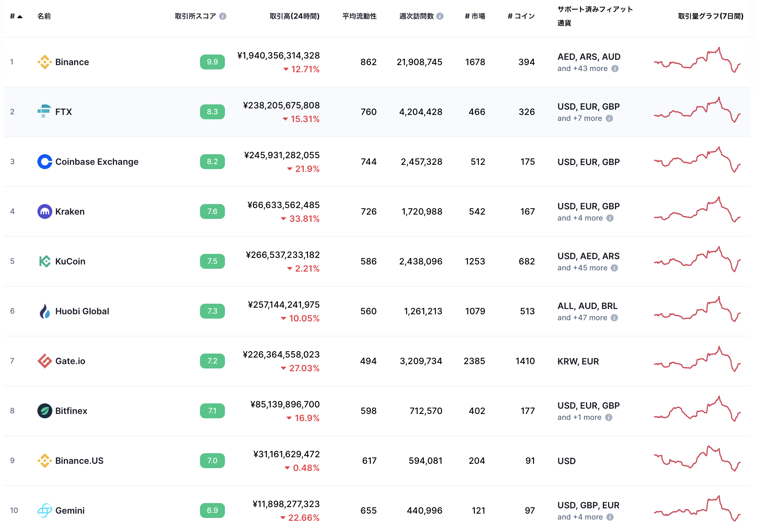The image size is (757, 532).
Task: Open the Bitfinex exchange link
Action: (x=71, y=411)
